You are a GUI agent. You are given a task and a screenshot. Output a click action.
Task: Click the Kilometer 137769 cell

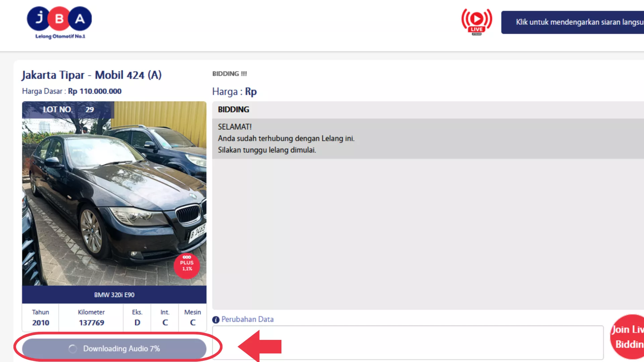click(91, 317)
